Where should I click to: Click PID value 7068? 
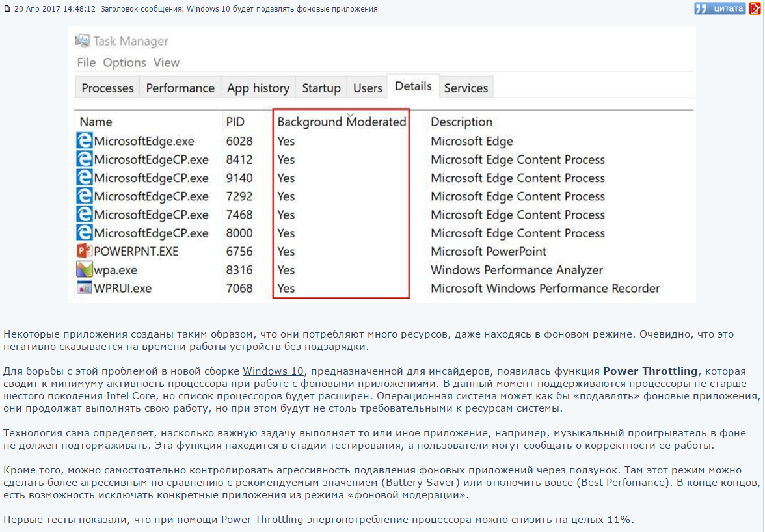pos(239,289)
